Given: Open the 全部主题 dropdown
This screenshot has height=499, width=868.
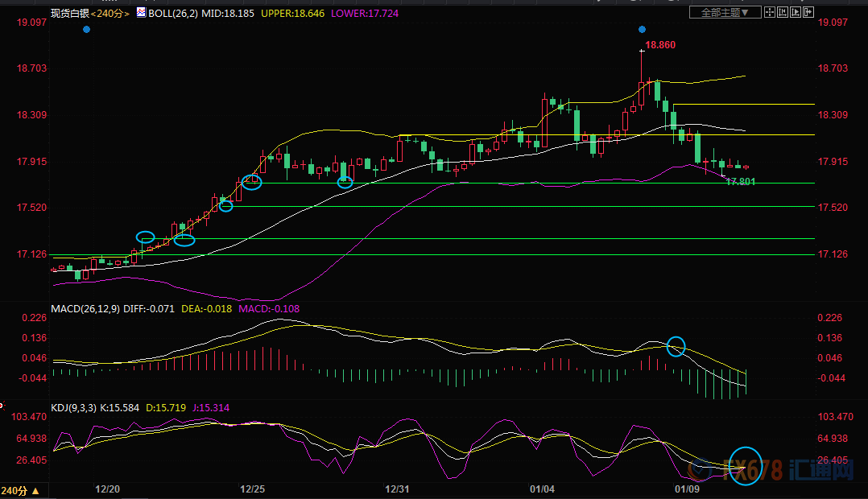Looking at the screenshot, I should [x=725, y=12].
